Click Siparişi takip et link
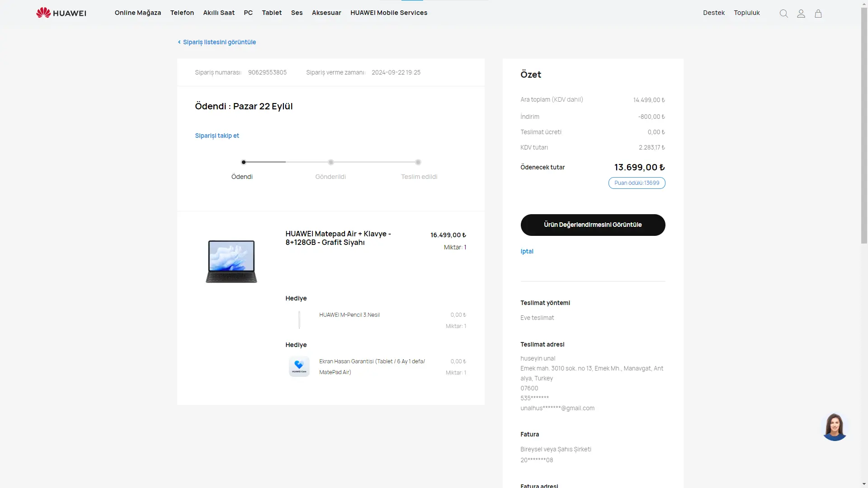The width and height of the screenshot is (868, 488). point(217,136)
